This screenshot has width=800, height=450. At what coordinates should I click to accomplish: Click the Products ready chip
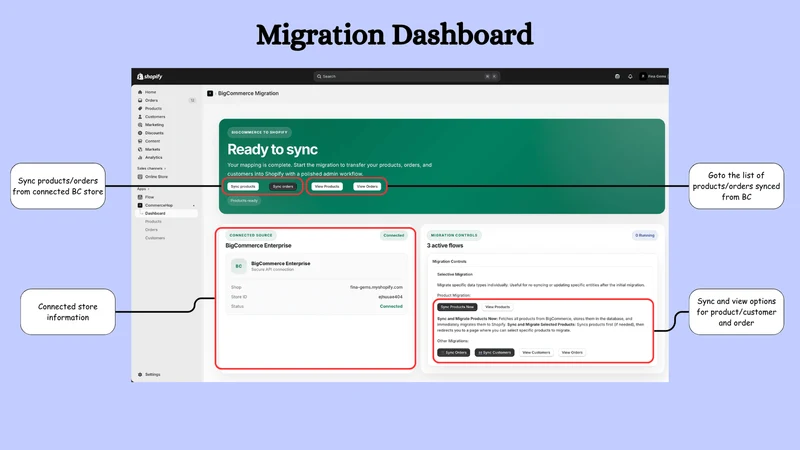[244, 201]
